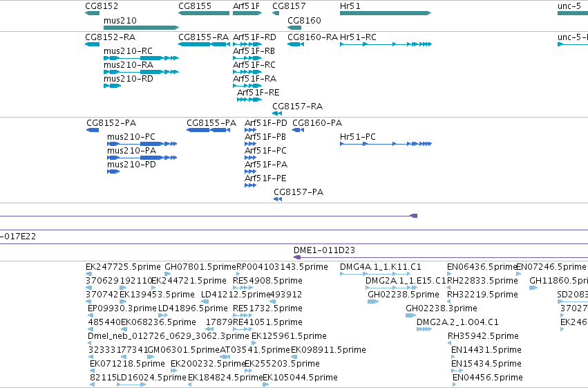588x388 pixels.
Task: Click EST EK255203.5prime
Action: [x=282, y=364]
